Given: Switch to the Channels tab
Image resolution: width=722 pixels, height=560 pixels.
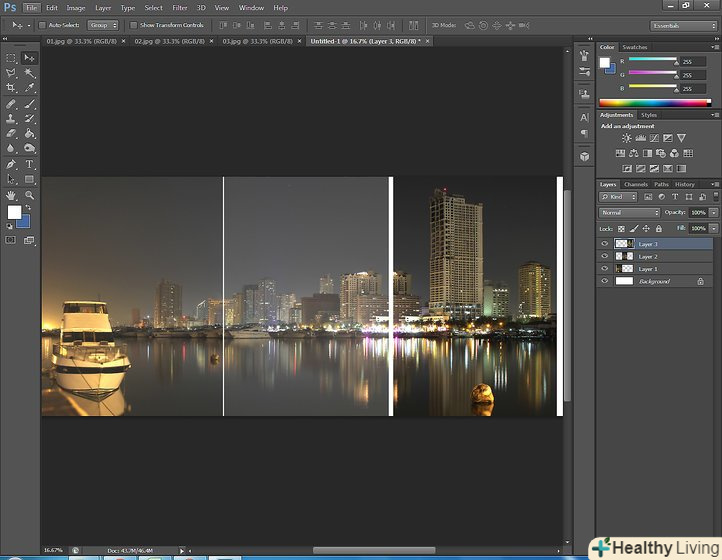Looking at the screenshot, I should click(x=636, y=184).
